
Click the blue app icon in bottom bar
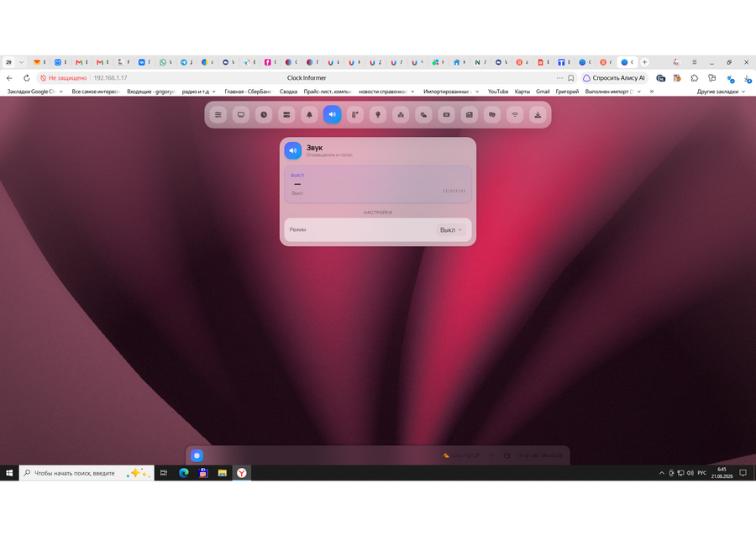click(x=197, y=455)
